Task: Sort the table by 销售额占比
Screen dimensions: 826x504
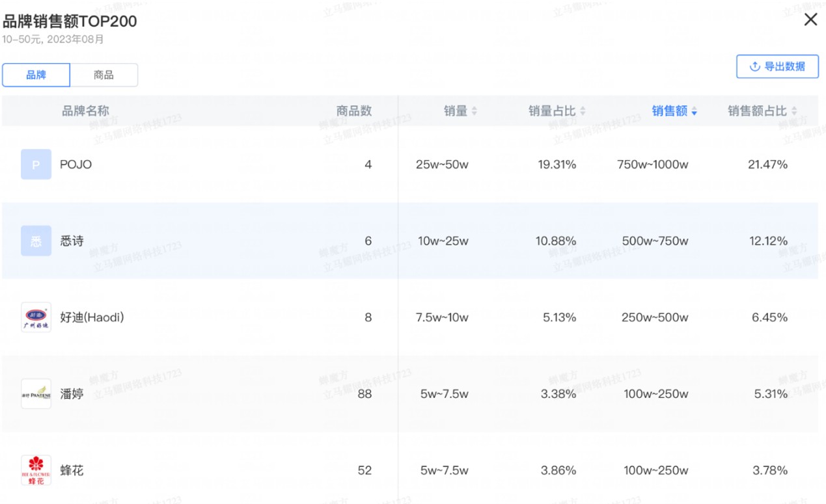Action: coord(762,111)
